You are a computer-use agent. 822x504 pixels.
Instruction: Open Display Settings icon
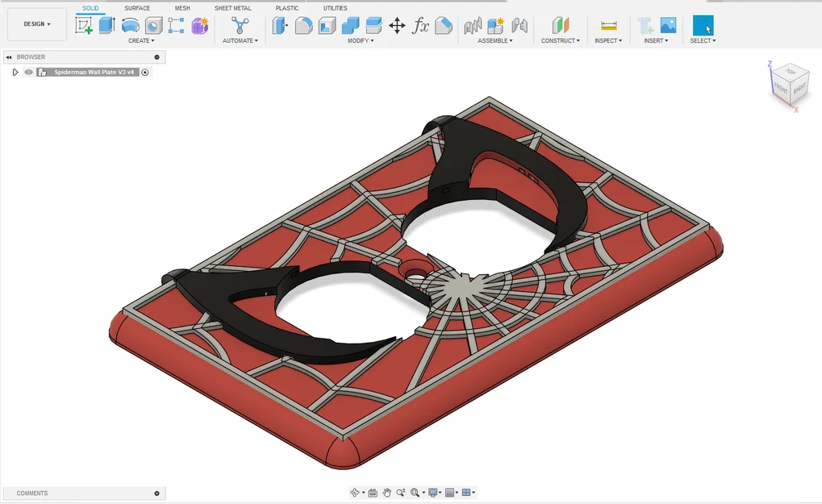pyautogui.click(x=432, y=493)
